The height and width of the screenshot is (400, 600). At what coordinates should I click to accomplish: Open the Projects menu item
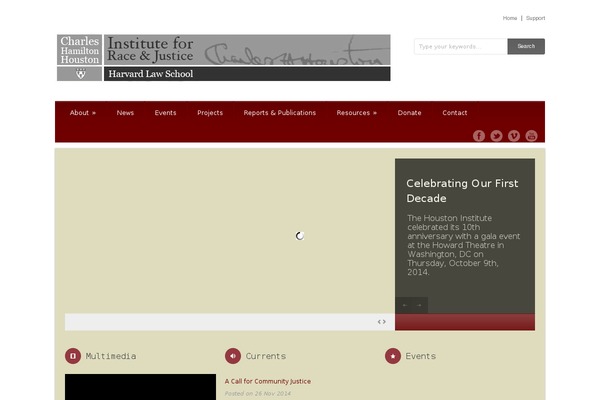click(x=210, y=113)
